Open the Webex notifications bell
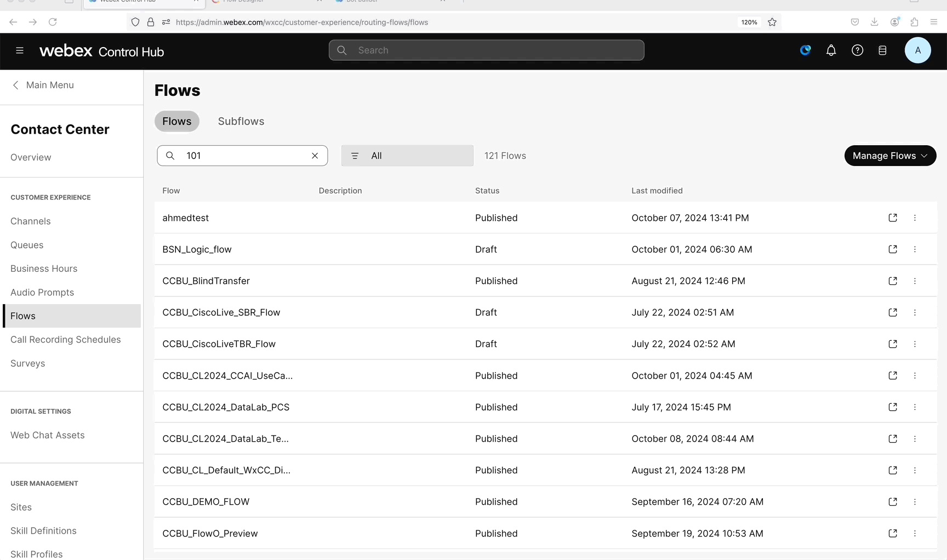Viewport: 947px width, 560px height. (831, 50)
